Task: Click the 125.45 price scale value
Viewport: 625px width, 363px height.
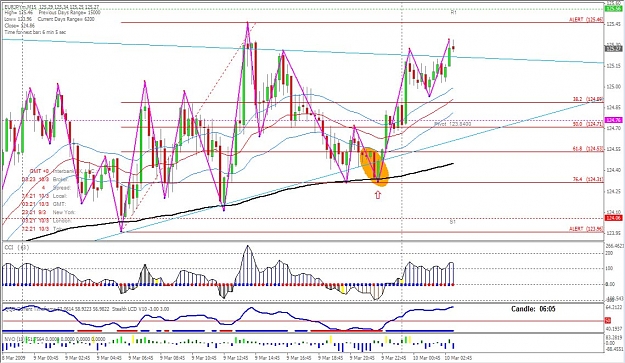Action: [x=613, y=24]
